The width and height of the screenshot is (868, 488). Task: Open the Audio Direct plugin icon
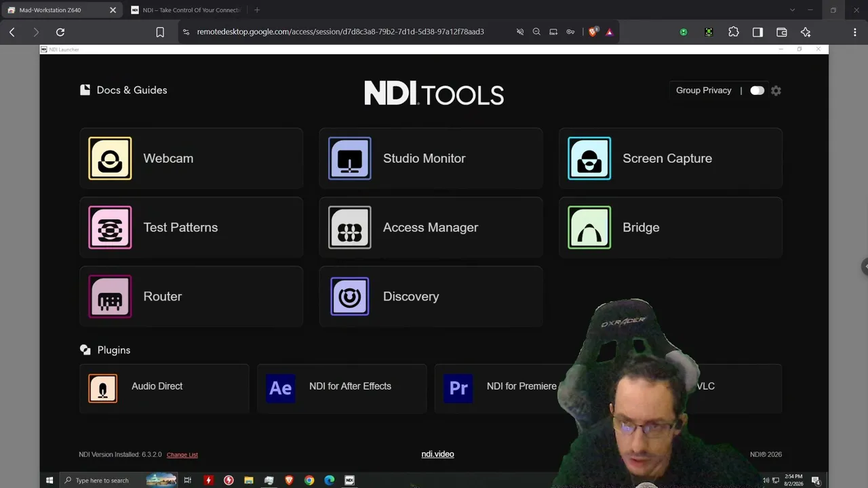tap(103, 389)
